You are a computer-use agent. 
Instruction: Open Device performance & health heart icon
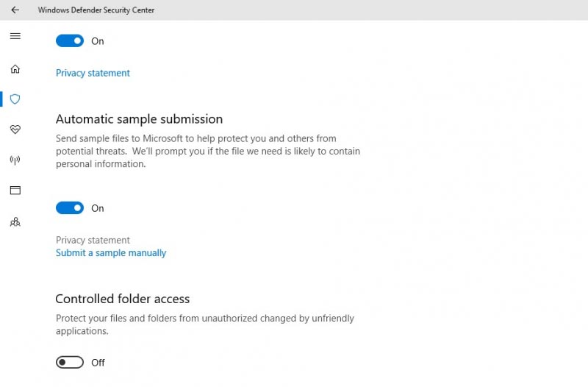pos(15,129)
